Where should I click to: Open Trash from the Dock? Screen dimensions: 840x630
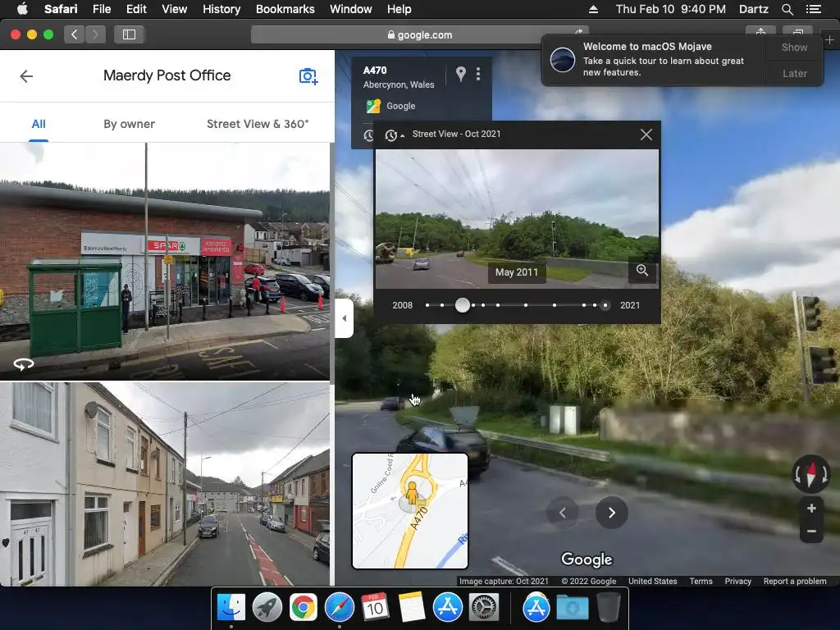pos(609,608)
